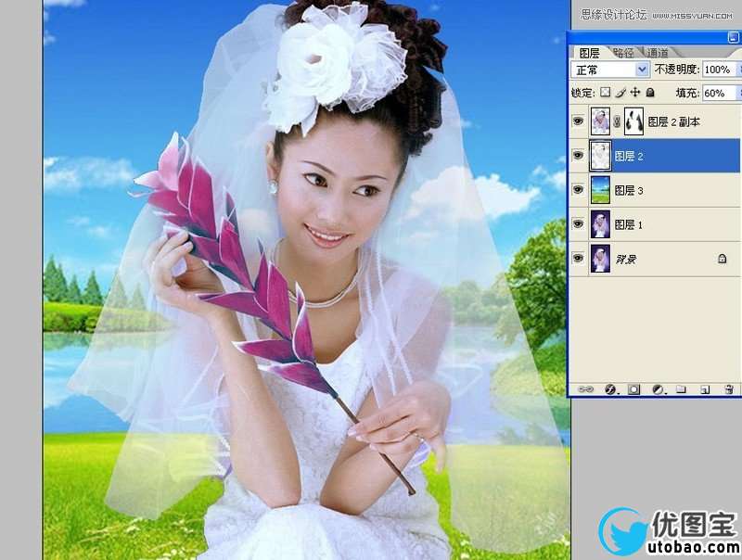Screen dimensions: 742x560
Task: Click the padlock on 背景 layer
Action: tap(723, 259)
